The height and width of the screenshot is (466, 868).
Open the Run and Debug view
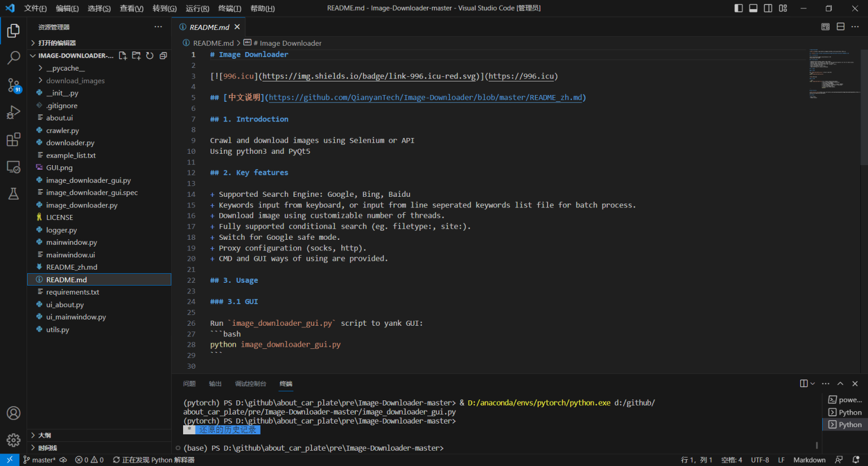tap(14, 113)
